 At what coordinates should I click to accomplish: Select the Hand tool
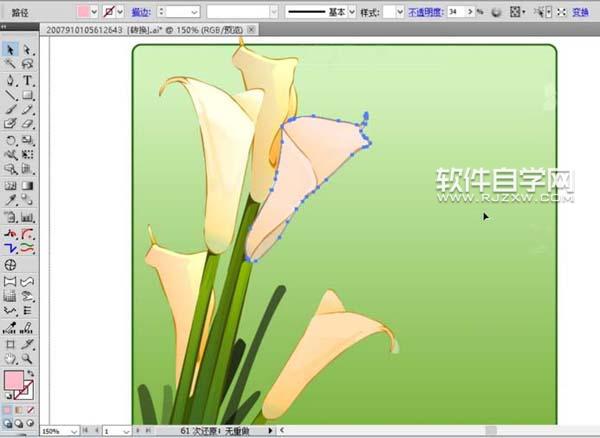(x=10, y=359)
